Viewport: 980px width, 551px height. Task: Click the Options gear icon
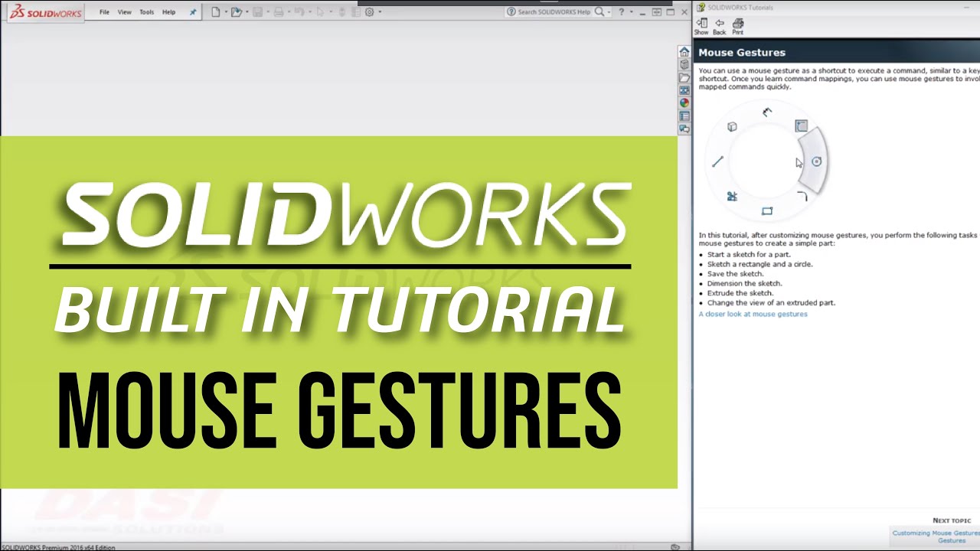coord(370,12)
